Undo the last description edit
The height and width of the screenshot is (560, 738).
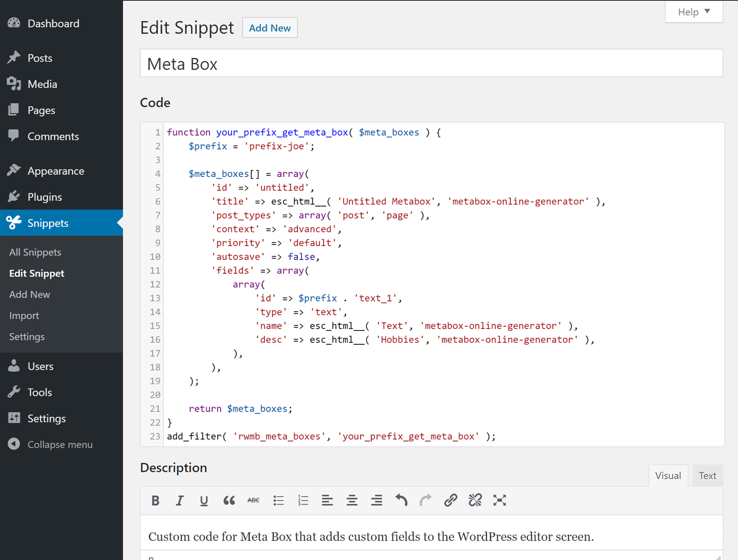pyautogui.click(x=401, y=501)
